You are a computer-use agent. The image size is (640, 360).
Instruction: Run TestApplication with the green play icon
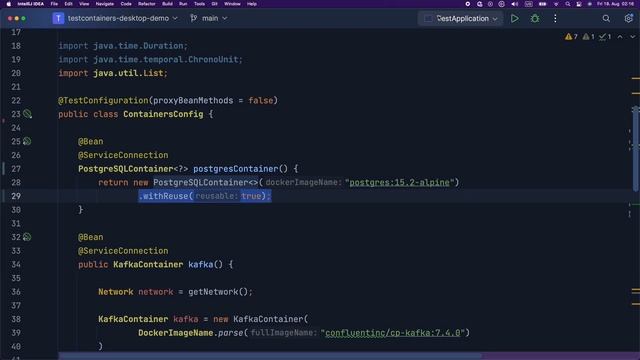(514, 18)
